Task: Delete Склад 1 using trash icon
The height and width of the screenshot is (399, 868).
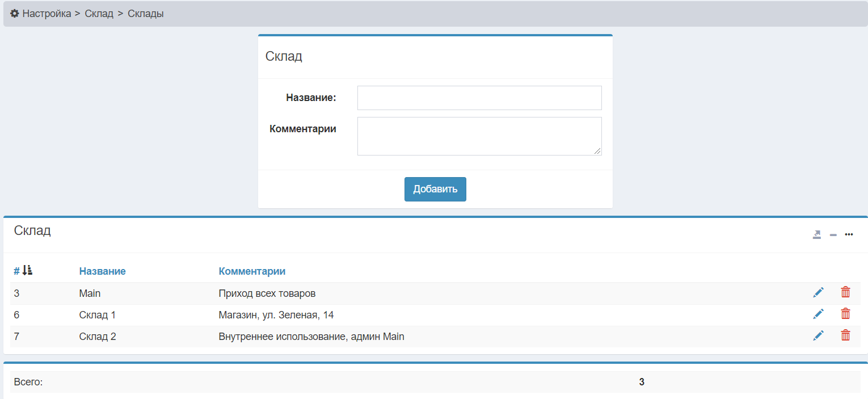Action: click(845, 314)
